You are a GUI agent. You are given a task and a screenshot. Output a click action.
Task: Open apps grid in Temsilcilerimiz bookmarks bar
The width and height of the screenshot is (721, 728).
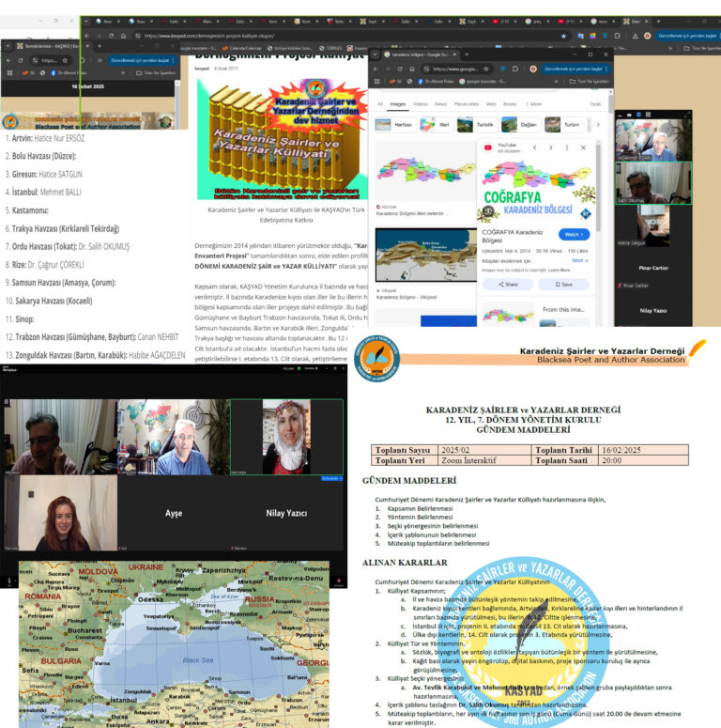click(x=9, y=73)
